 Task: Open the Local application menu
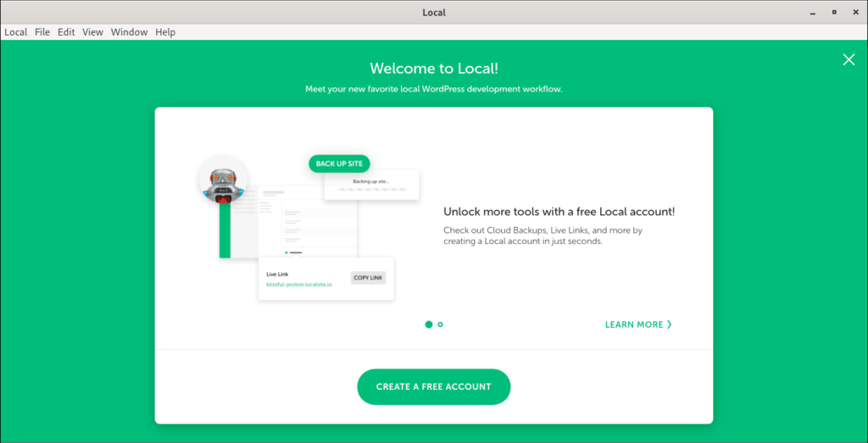click(16, 32)
